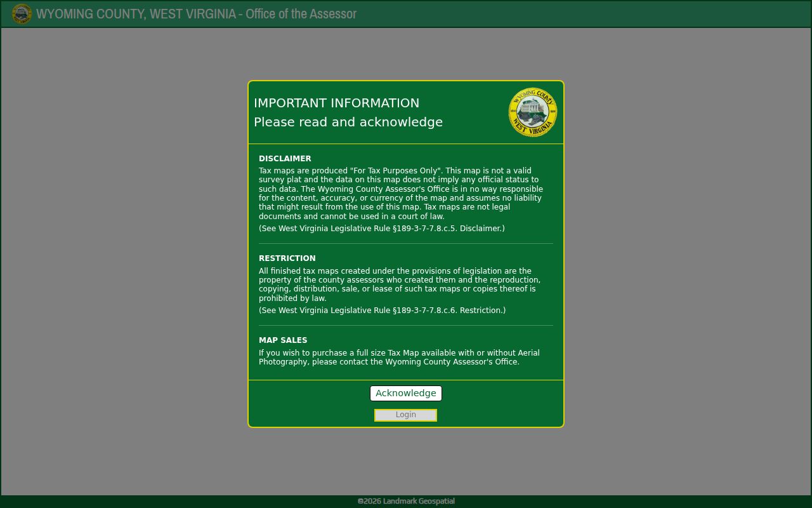Viewport: 812px width, 508px height.
Task: Select the DISCLAIMER heading
Action: click(x=285, y=159)
